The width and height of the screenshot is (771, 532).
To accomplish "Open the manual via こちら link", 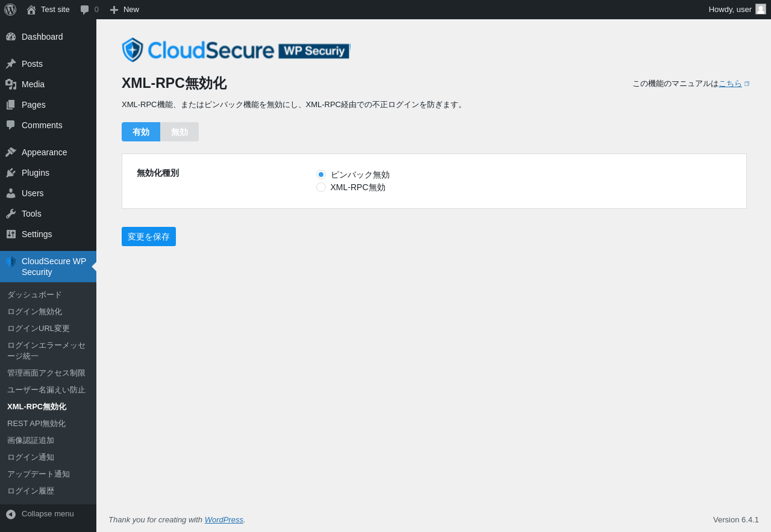I will (x=730, y=84).
